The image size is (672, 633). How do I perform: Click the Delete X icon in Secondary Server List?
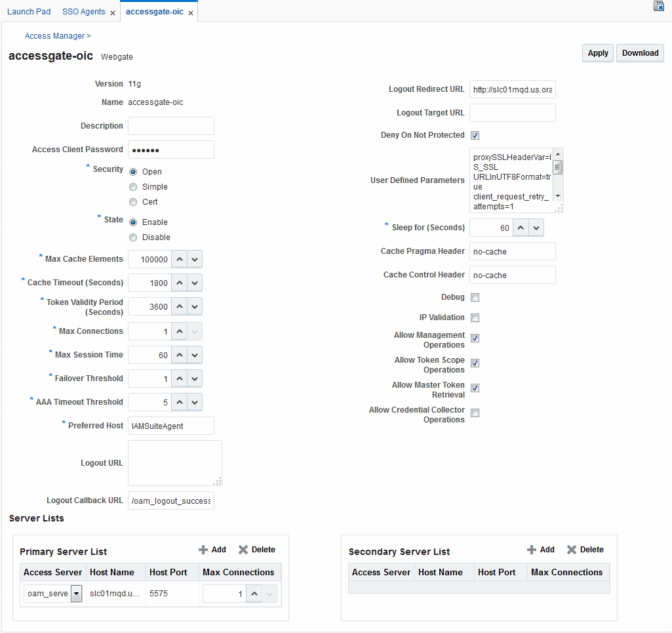pyautogui.click(x=571, y=550)
